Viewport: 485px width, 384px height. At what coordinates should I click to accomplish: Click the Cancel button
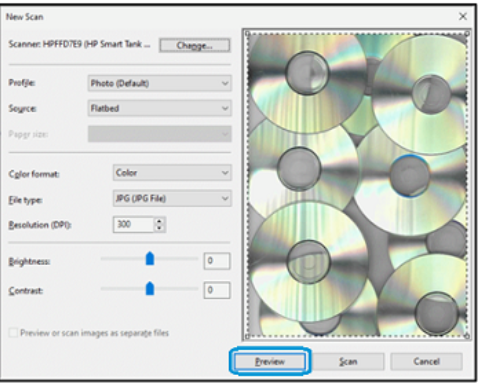[426, 362]
